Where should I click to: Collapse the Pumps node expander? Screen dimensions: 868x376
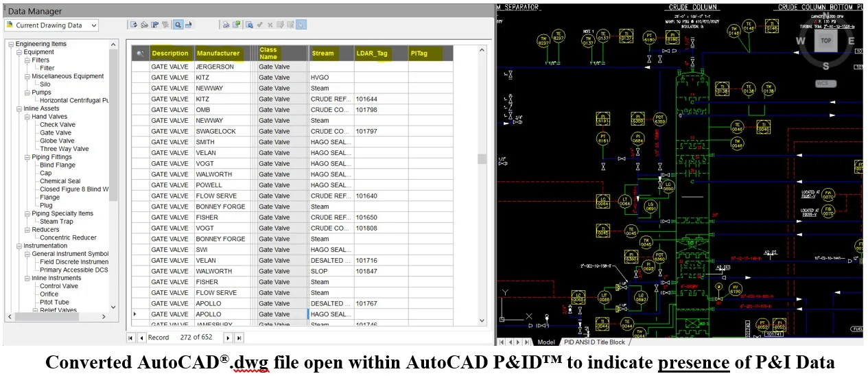[x=27, y=93]
